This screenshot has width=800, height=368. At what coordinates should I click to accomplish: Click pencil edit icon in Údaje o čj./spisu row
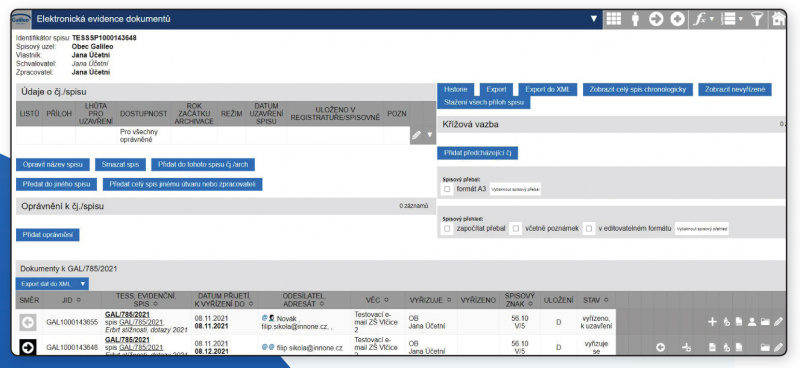416,135
